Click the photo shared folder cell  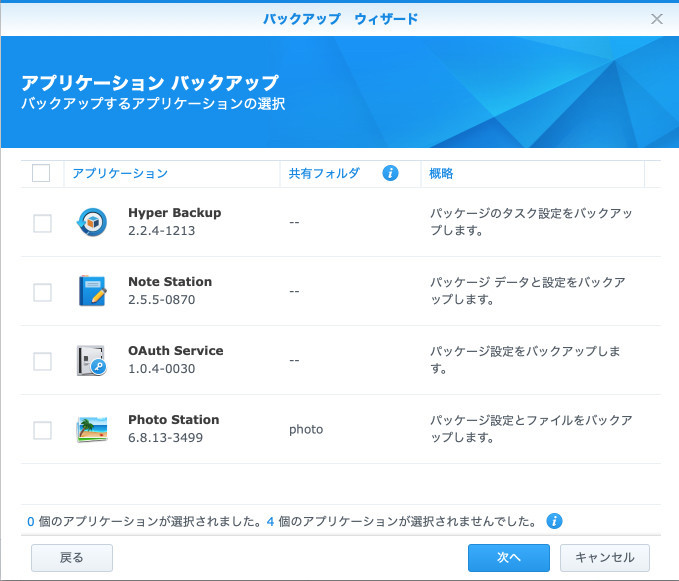click(x=306, y=429)
